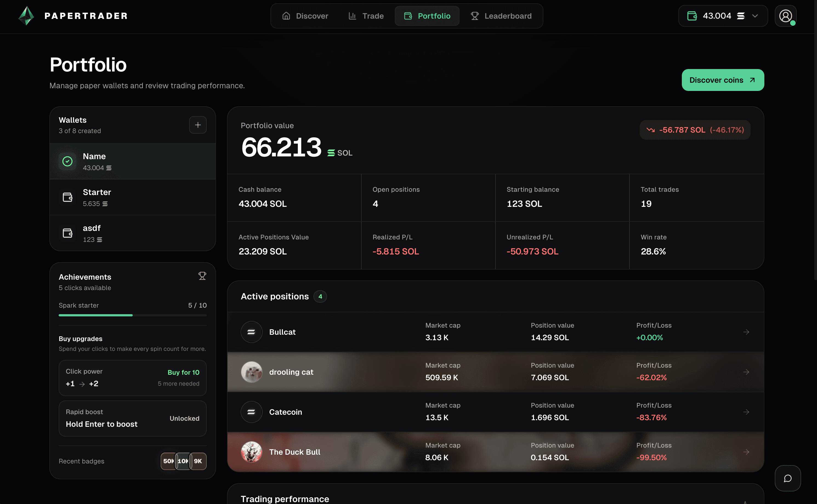Image resolution: width=817 pixels, height=504 pixels.
Task: Select the Starter wallet
Action: (x=132, y=197)
